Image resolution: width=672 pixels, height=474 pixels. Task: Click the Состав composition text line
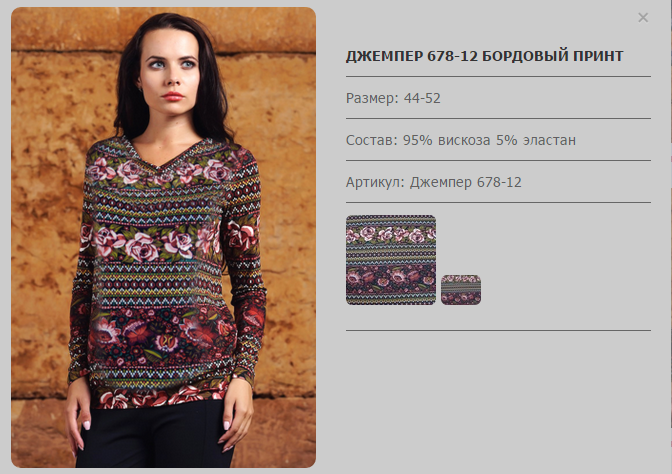pyautogui.click(x=461, y=140)
